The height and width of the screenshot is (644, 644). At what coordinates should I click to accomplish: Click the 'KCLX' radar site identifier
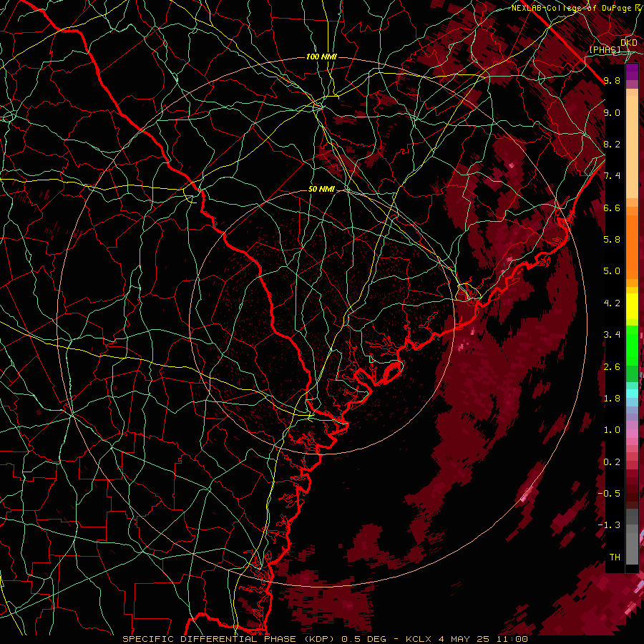(x=419, y=639)
